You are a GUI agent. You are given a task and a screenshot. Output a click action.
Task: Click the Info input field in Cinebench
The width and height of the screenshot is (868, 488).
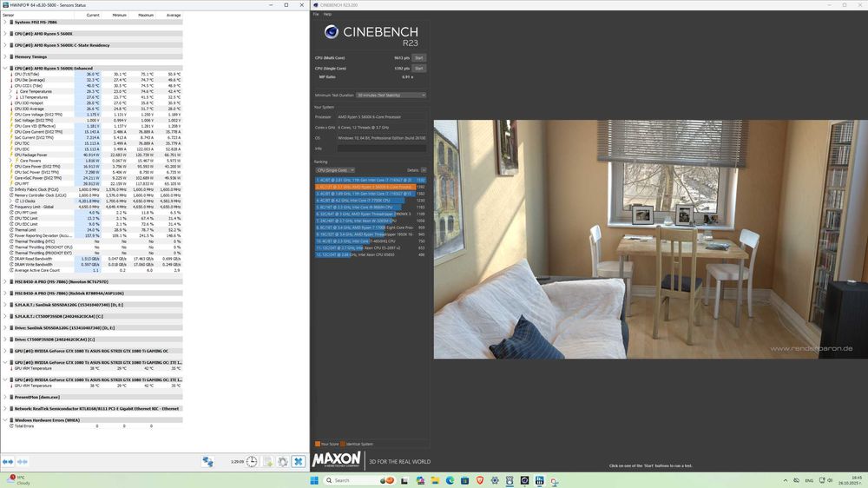click(382, 148)
